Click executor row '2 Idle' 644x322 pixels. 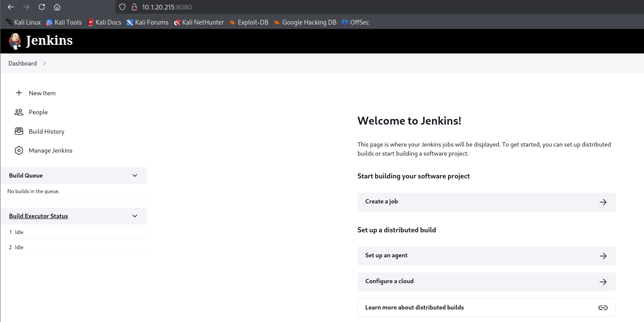[74, 247]
